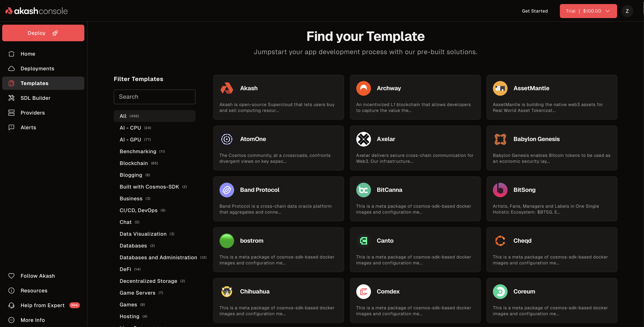Image resolution: width=644 pixels, height=327 pixels.
Task: Select the SDL Builder tools icon
Action: 11,98
